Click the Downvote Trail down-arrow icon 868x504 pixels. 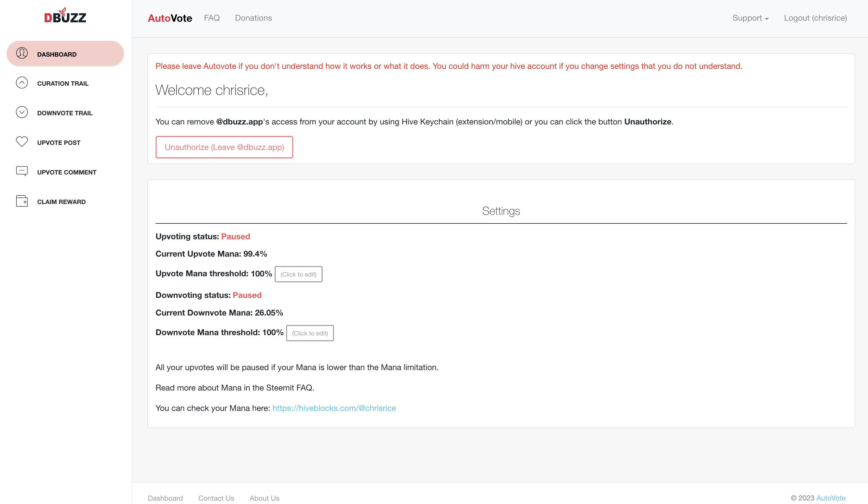[x=22, y=112]
